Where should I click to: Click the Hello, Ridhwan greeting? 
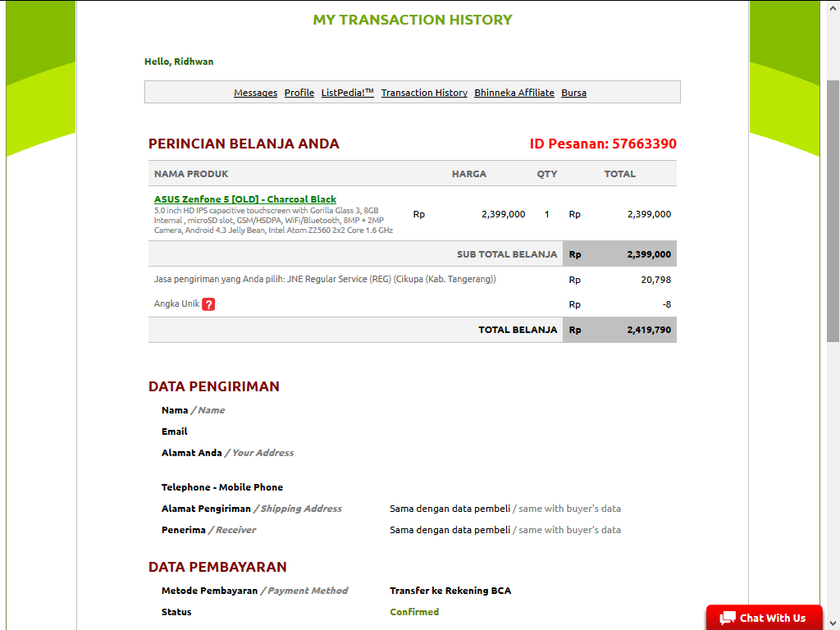tap(179, 62)
